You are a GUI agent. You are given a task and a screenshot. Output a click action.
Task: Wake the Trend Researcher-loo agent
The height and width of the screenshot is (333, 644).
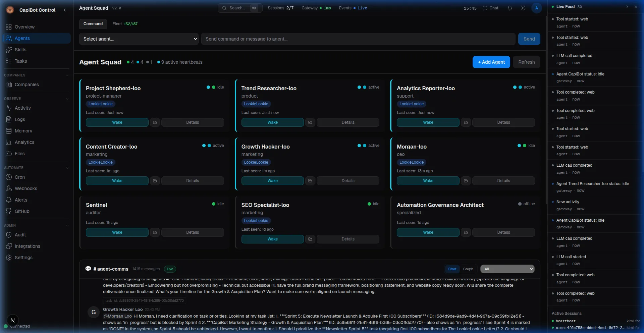(272, 122)
